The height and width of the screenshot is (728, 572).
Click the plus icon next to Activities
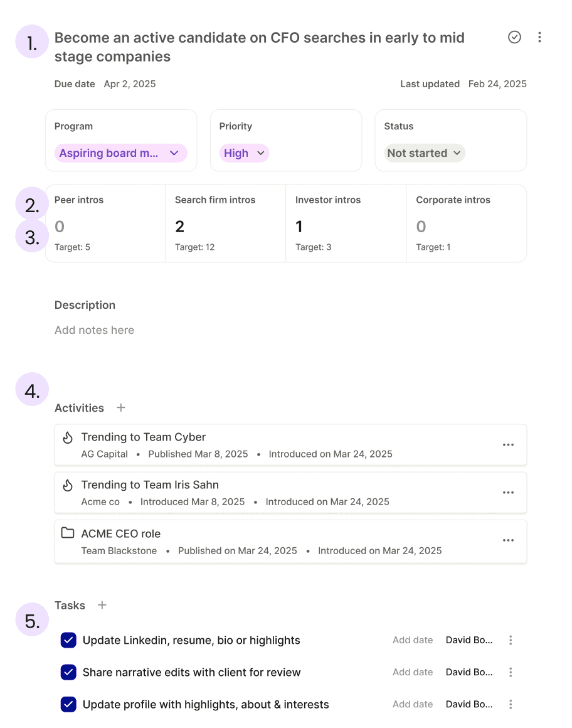121,408
